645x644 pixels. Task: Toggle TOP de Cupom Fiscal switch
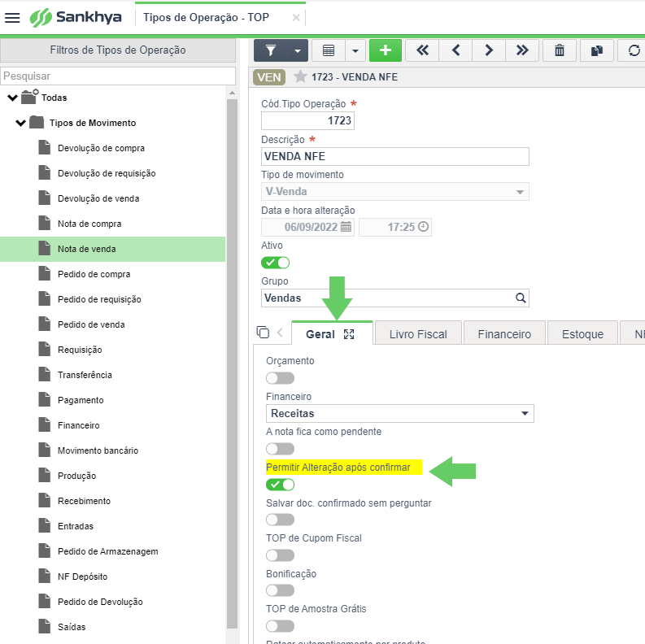tap(280, 555)
